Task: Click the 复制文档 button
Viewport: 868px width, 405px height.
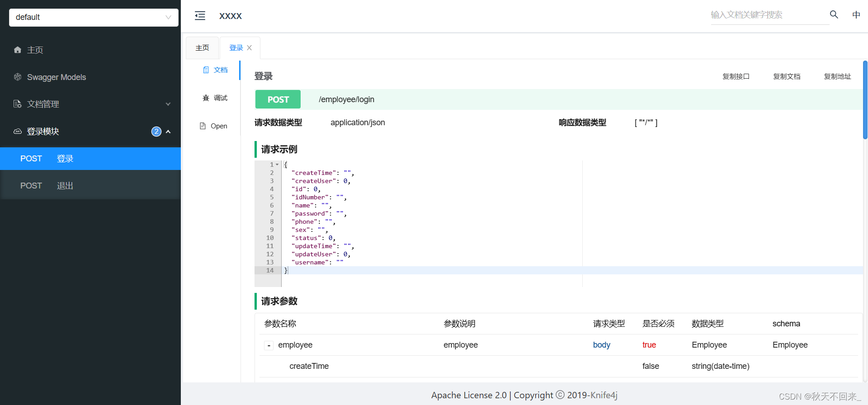Action: click(x=787, y=76)
